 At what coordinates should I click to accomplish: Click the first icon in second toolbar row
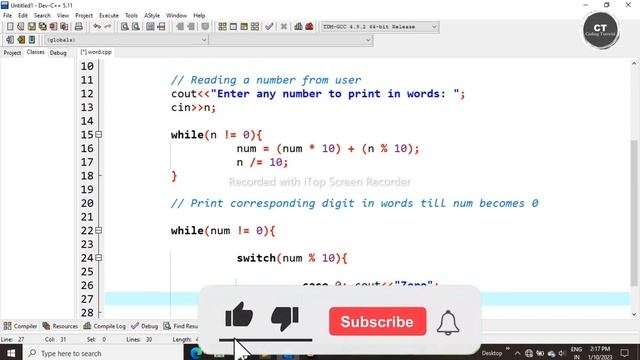click(10, 40)
